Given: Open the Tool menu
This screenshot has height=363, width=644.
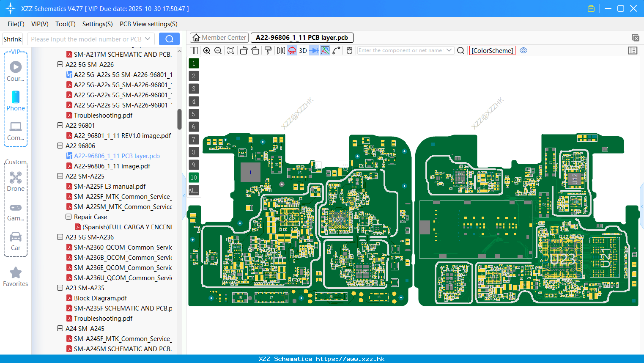Looking at the screenshot, I should (x=65, y=24).
